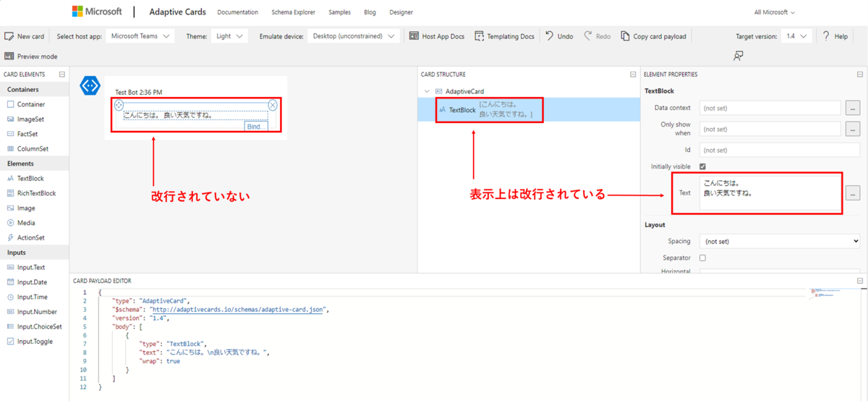
Task: Collapse the Card Elements panel
Action: tap(62, 75)
